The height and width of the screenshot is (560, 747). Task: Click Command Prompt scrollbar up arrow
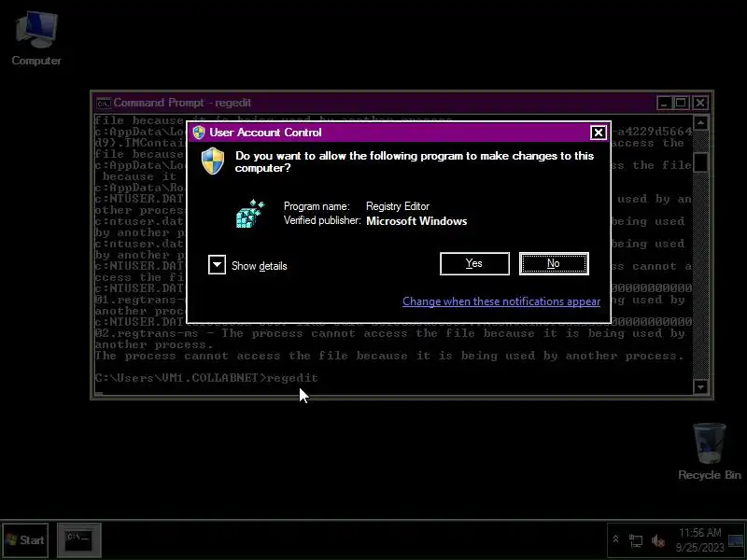[x=700, y=123]
